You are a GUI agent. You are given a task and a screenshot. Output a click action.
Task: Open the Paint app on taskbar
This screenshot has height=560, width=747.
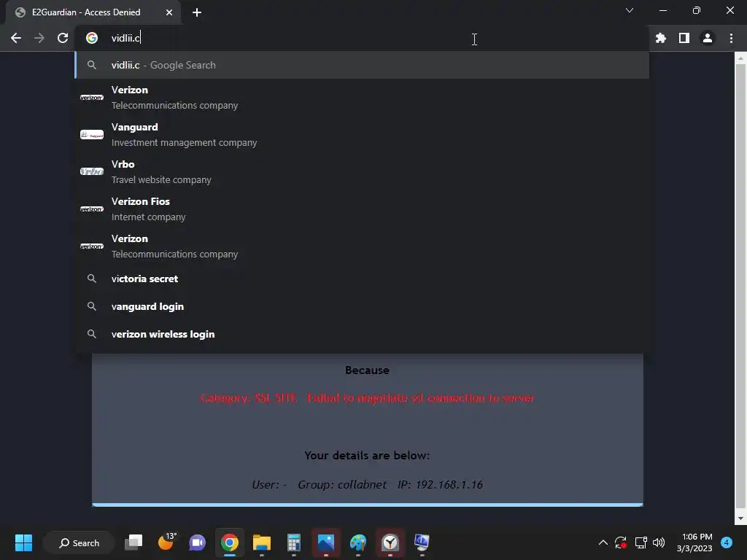click(357, 542)
